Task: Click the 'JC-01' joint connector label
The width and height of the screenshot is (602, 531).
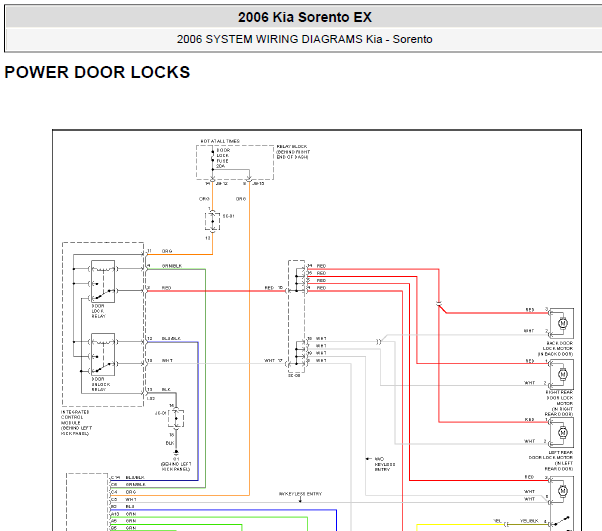Action: point(160,413)
